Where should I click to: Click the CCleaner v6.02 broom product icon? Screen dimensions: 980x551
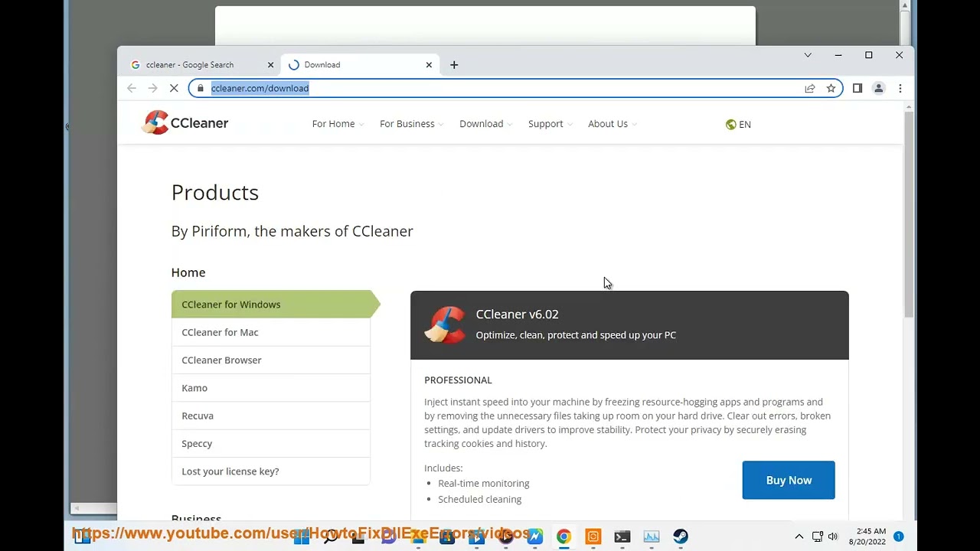tap(445, 325)
